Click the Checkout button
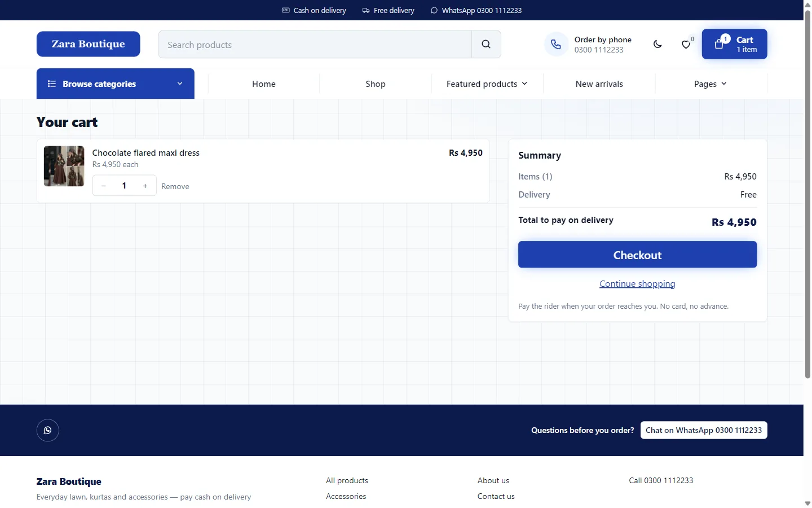The width and height of the screenshot is (812, 508). [x=637, y=255]
